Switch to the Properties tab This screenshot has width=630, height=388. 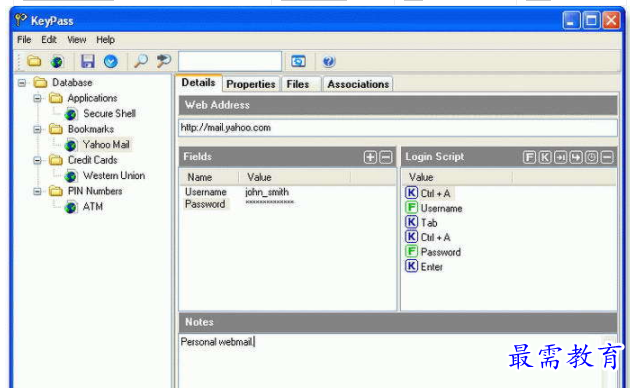click(x=251, y=84)
